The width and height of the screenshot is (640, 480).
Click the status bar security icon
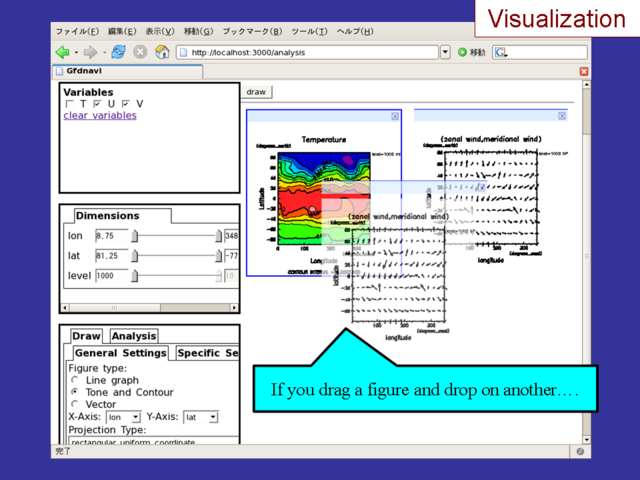pyautogui.click(x=580, y=451)
